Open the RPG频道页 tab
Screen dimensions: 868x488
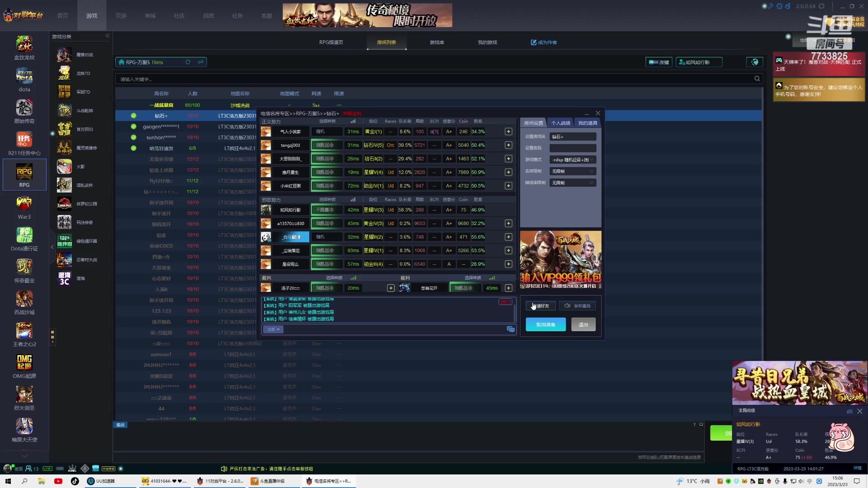tap(331, 42)
